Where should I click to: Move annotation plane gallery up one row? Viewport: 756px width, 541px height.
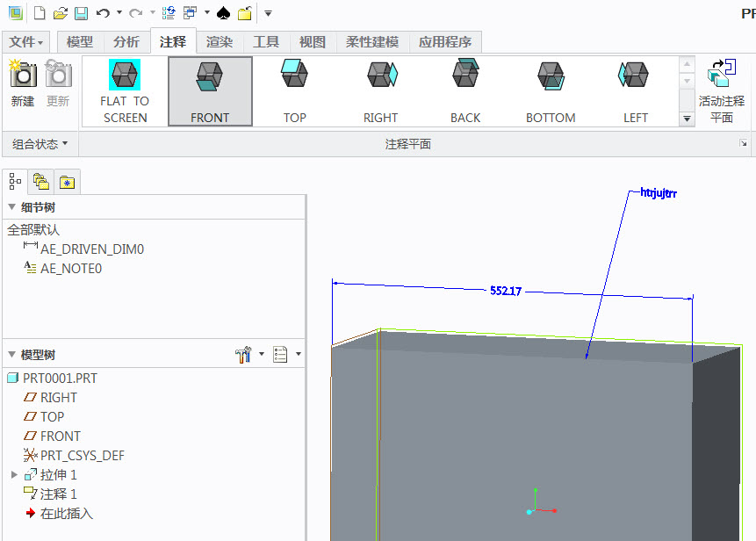687,64
